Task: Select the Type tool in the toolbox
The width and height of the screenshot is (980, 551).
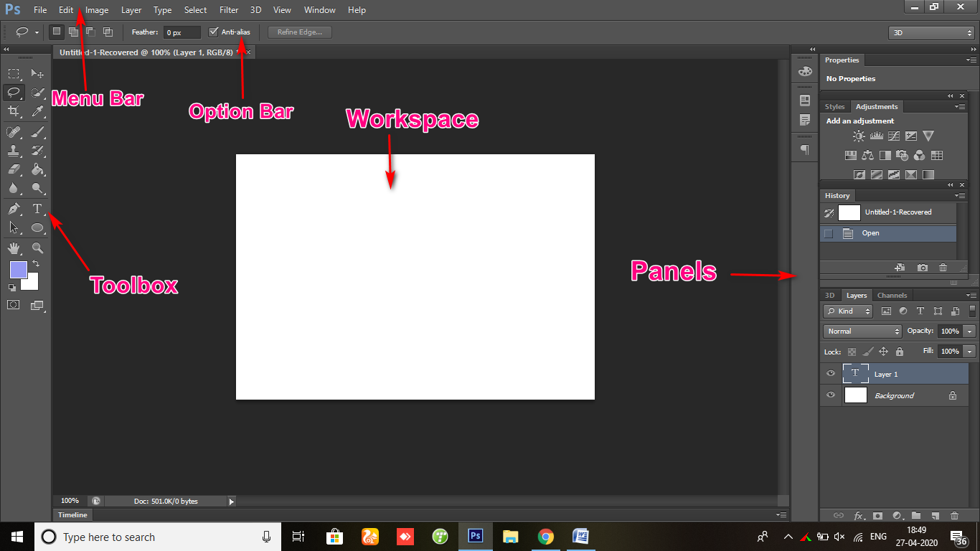Action: tap(37, 207)
